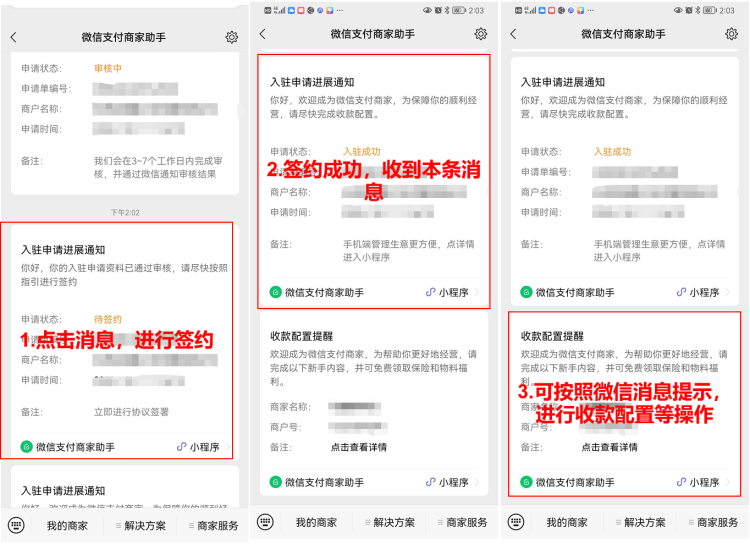Image resolution: width=750 pixels, height=544 pixels.
Task: Open 小程序 link on the left 待签约 card
Action: coord(200,447)
